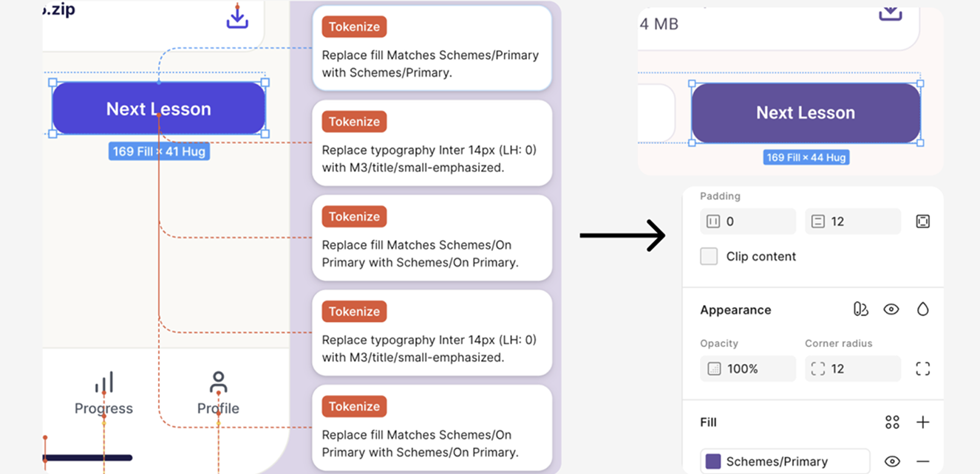The image size is (980, 474).
Task: Click the Appearance section heading
Action: point(735,310)
